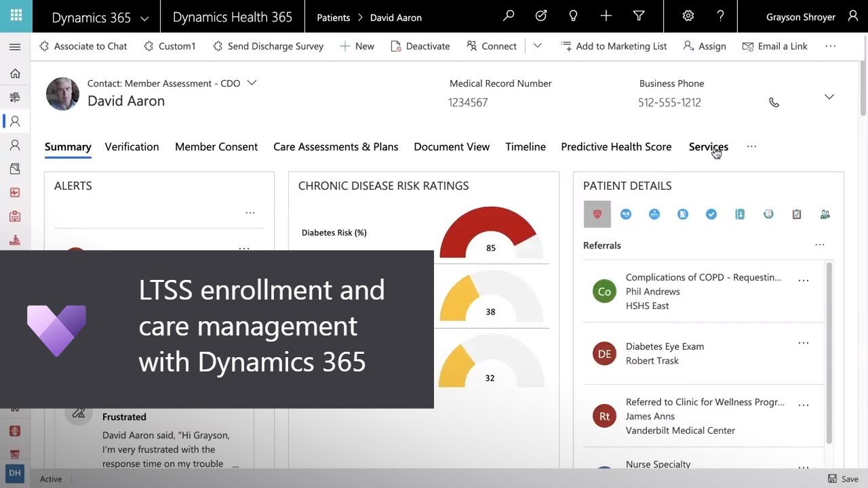Switch to the Verification tab
Viewport: 868px width, 488px height.
(132, 146)
